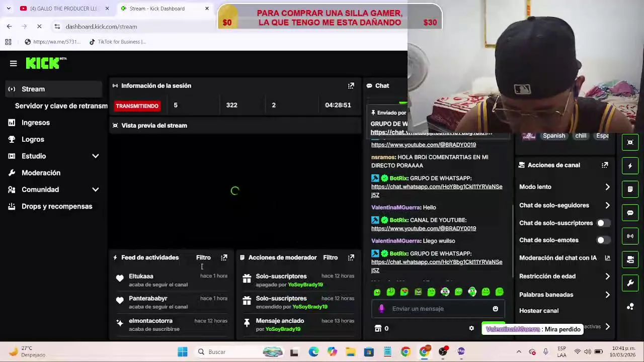Select the first green Kick emote

(377, 292)
